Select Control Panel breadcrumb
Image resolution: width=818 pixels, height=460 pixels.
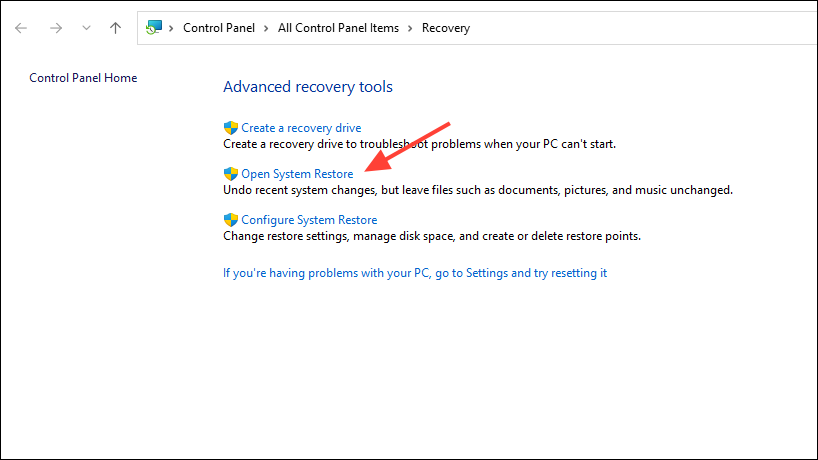(x=219, y=28)
